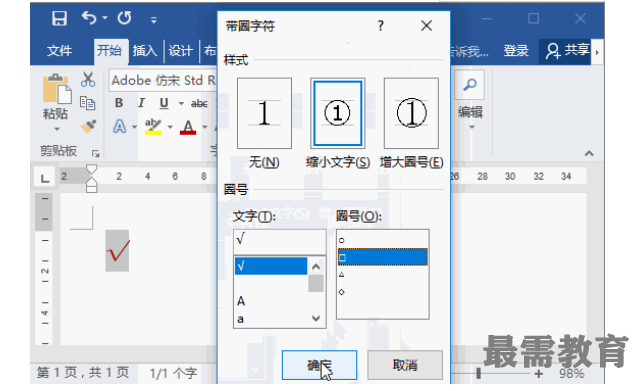The image size is (635, 391).
Task: Apply text effects with the outlined A icon
Action: [x=119, y=127]
